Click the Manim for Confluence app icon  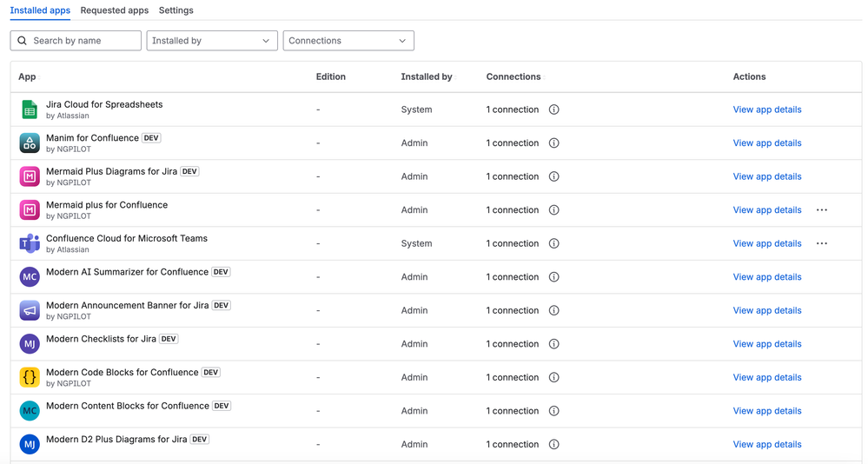pyautogui.click(x=30, y=143)
